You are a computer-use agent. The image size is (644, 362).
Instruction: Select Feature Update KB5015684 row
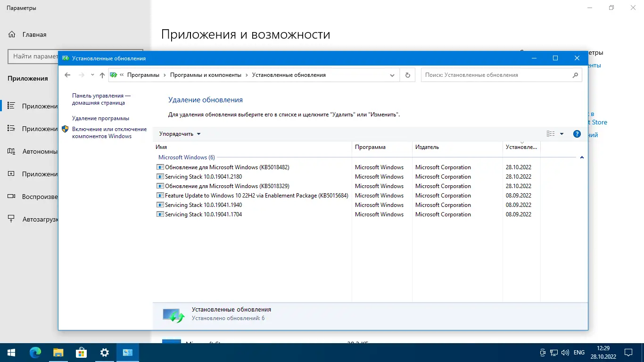pos(347,196)
